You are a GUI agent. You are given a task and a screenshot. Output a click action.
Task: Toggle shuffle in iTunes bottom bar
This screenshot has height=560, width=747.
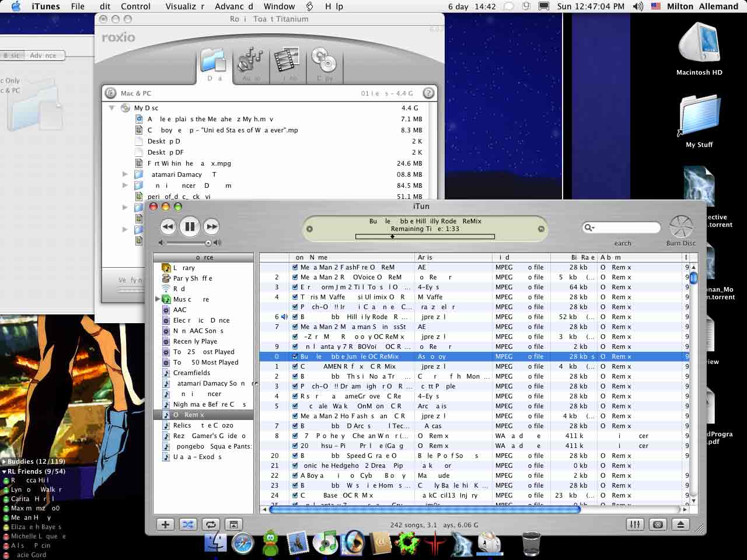188,524
